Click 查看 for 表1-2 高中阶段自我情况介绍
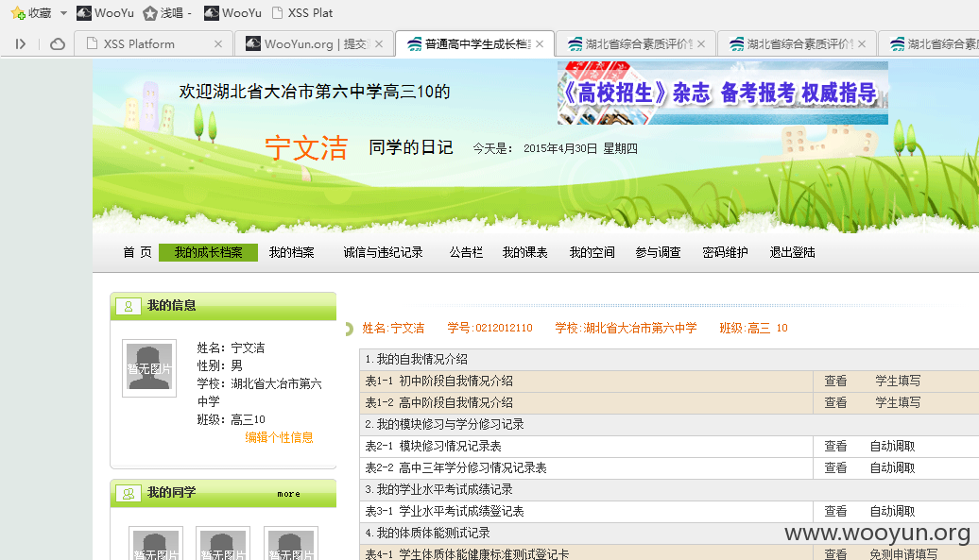 (835, 403)
